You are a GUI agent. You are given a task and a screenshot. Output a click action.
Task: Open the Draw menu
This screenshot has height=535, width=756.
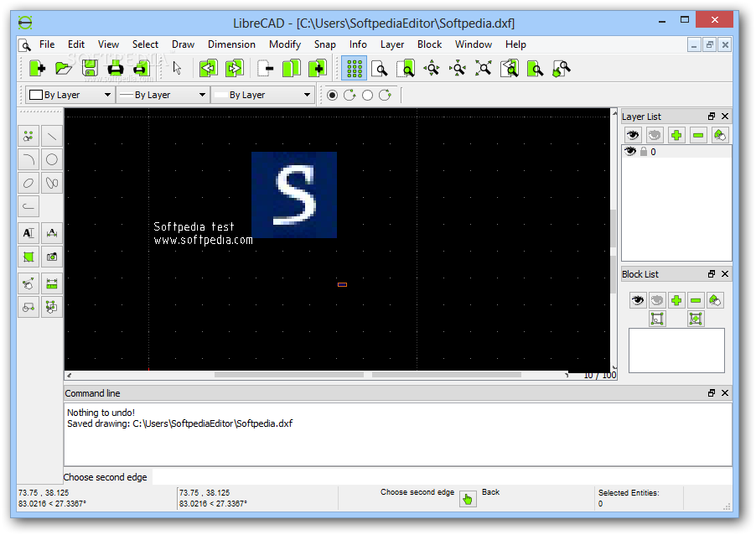(x=183, y=44)
